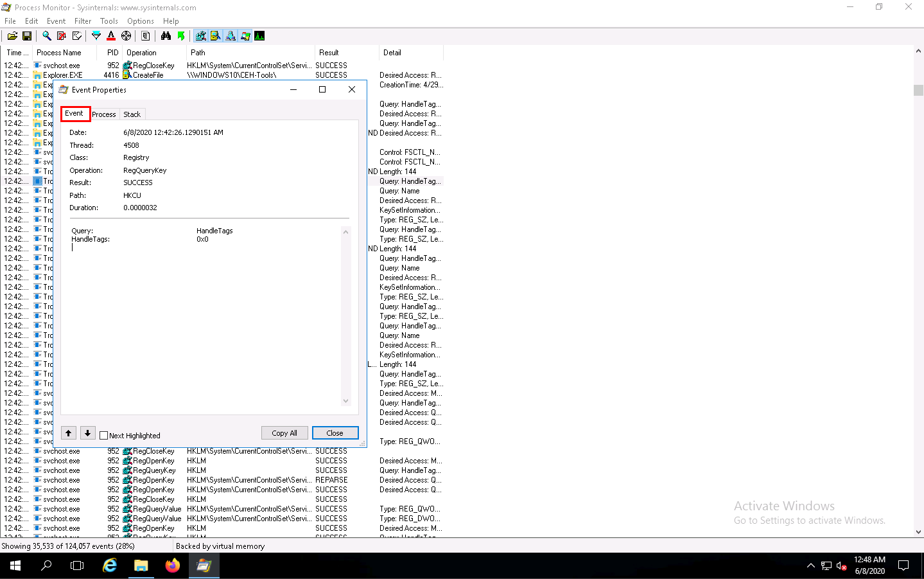The image size is (924, 579).
Task: Open the taskbar Search icon
Action: coord(46,566)
